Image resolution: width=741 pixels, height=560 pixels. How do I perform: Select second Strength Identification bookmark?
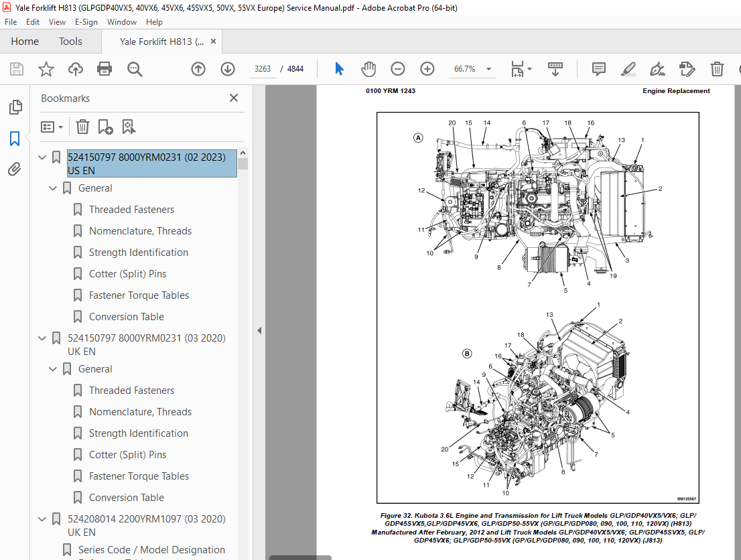(139, 433)
